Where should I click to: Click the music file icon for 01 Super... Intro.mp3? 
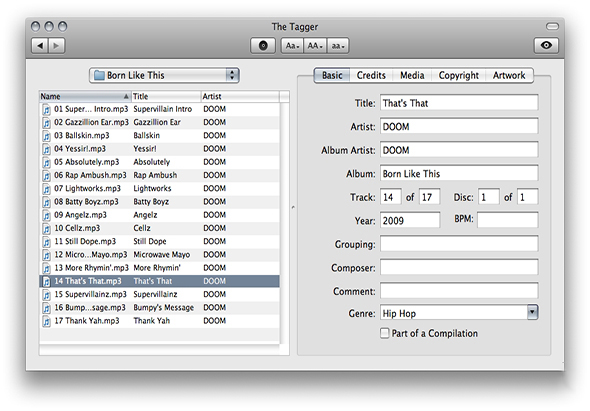tap(46, 110)
